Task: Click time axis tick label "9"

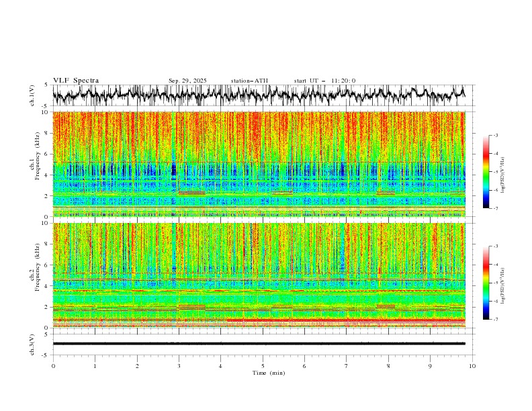Action: [x=430, y=366]
